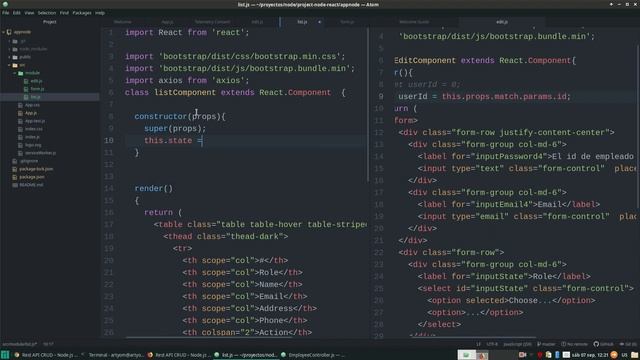The image size is (640, 360).
Task: Open logo.svg in the tree view
Action: tap(33, 145)
